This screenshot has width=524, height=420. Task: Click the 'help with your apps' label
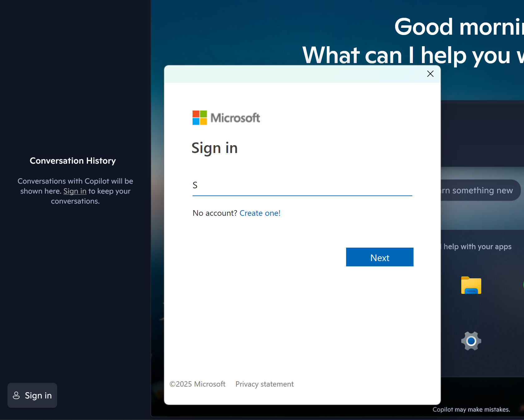coord(477,246)
